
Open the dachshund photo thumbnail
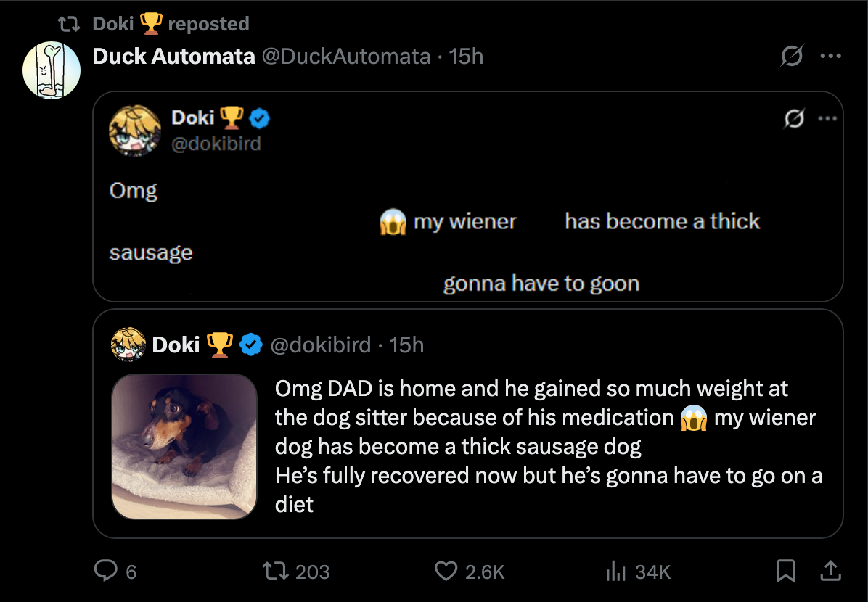pos(184,446)
